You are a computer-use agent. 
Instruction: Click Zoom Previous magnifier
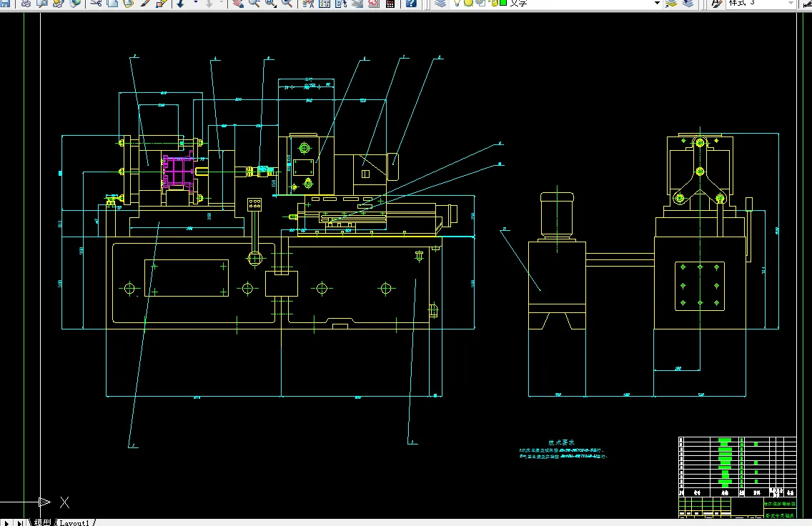coord(287,3)
